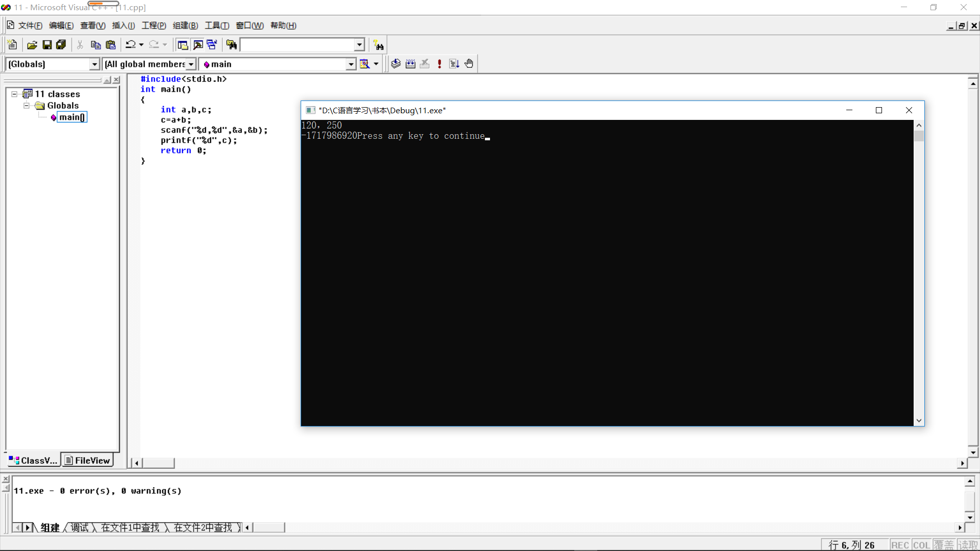Image resolution: width=980 pixels, height=551 pixels.
Task: Toggle the Output window button
Action: [198, 45]
